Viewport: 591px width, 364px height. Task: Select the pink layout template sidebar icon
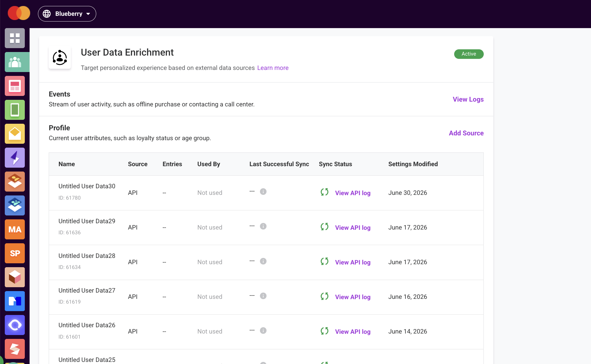(x=15, y=86)
